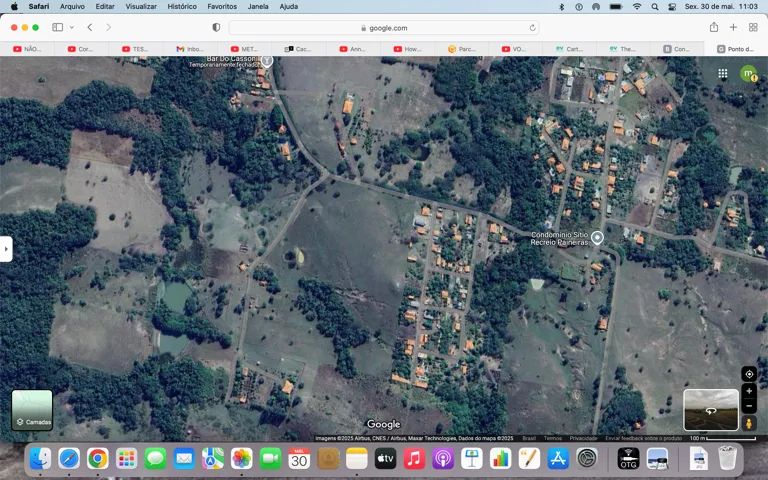Open the Safari privacy shield report
Viewport: 768px width, 480px height.
click(x=216, y=27)
